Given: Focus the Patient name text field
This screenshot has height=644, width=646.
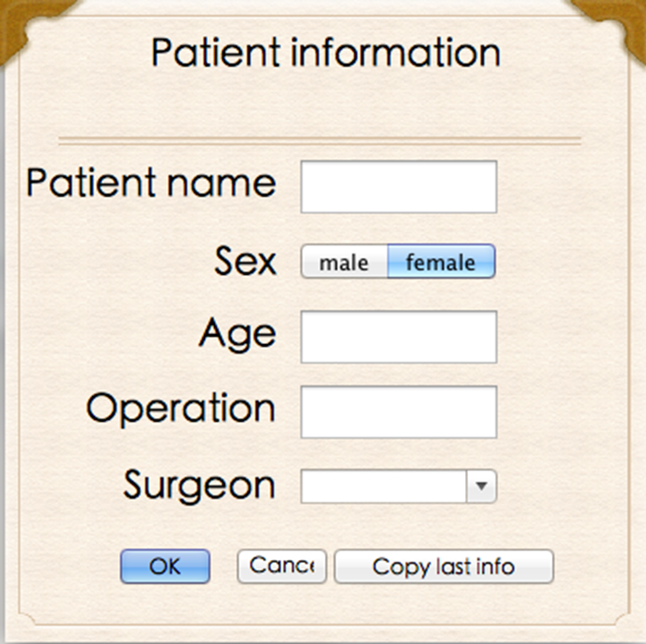Looking at the screenshot, I should point(399,187).
